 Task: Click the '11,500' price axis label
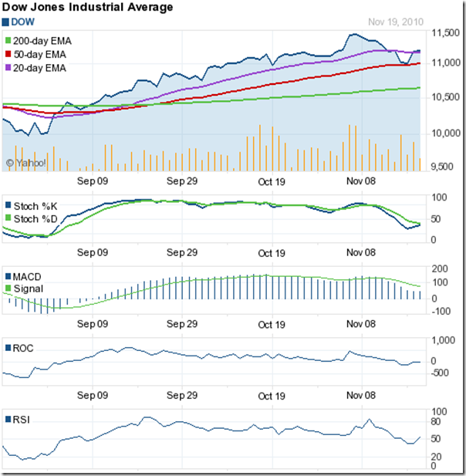point(445,32)
